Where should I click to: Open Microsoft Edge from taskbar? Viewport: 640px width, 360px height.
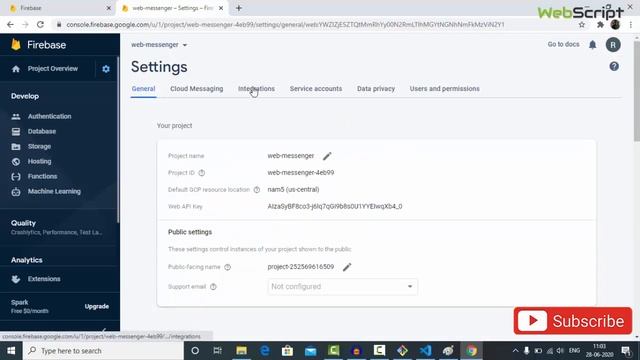point(264,351)
